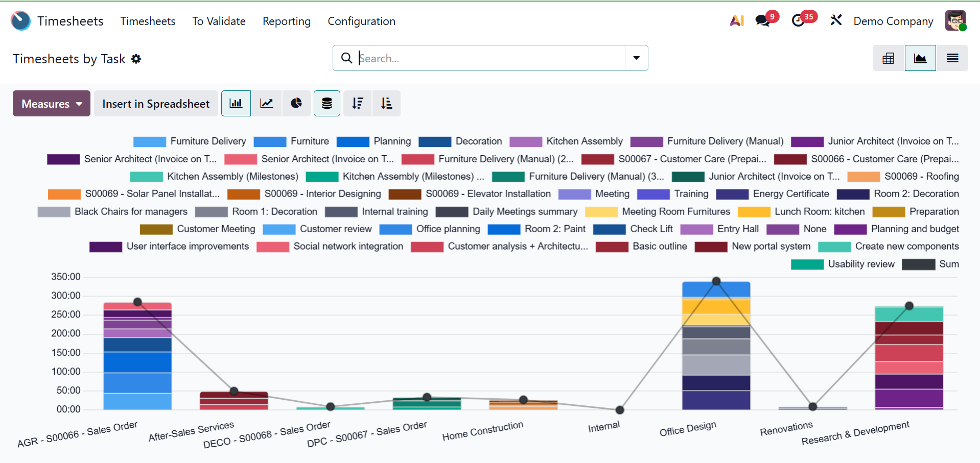Open the conversations messages icon
Image resolution: width=980 pixels, height=463 pixels.
tap(762, 21)
